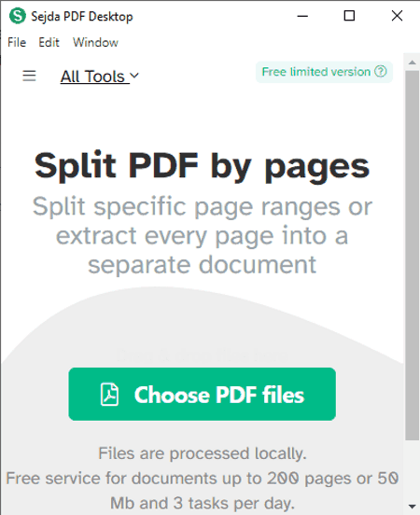Open the Window menu
This screenshot has height=515, width=420.
(x=95, y=42)
